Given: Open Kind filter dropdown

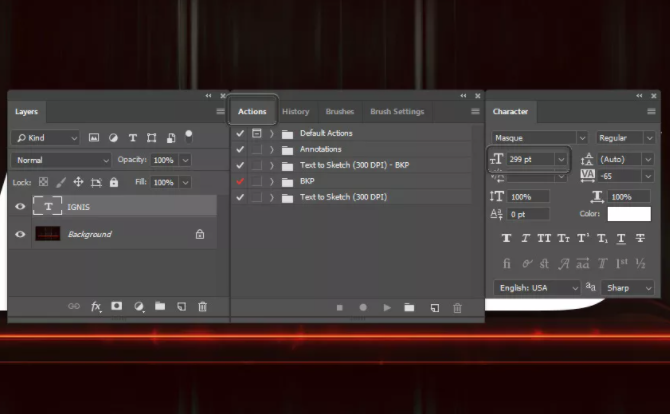Looking at the screenshot, I should coord(45,138).
